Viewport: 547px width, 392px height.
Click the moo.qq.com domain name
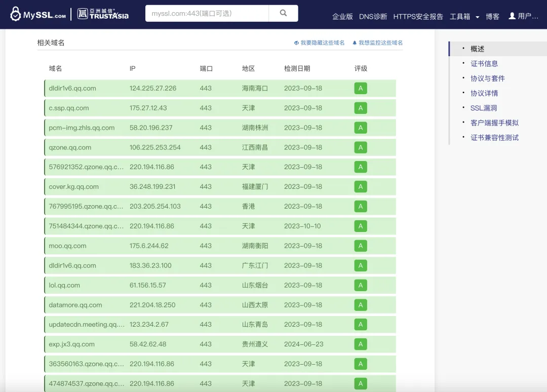coord(67,246)
